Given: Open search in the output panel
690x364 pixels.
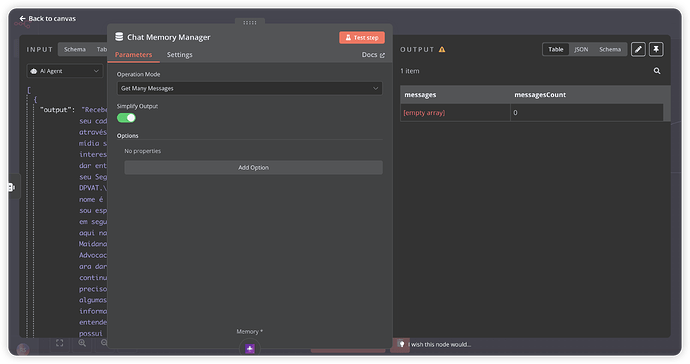Looking at the screenshot, I should (x=657, y=71).
